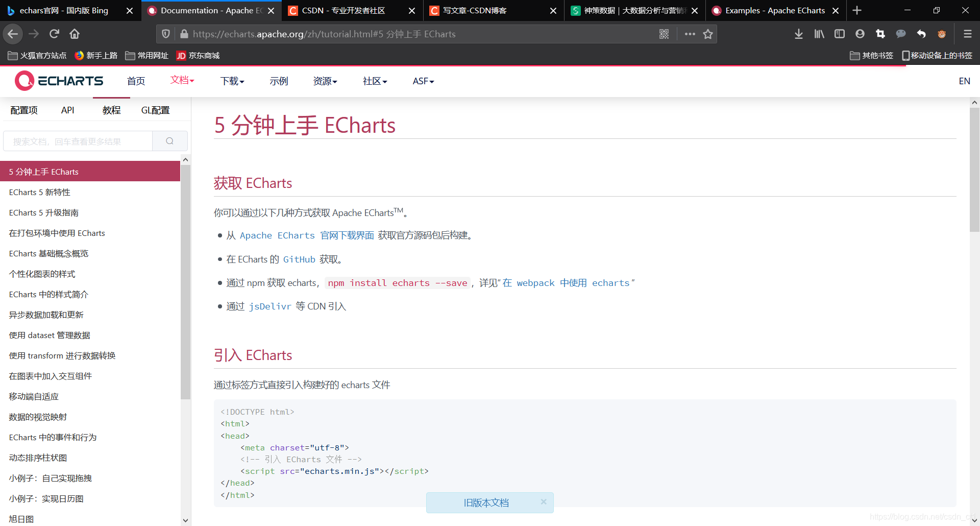980x526 pixels.
Task: Click sidebar list scroll-down arrow
Action: point(185,520)
